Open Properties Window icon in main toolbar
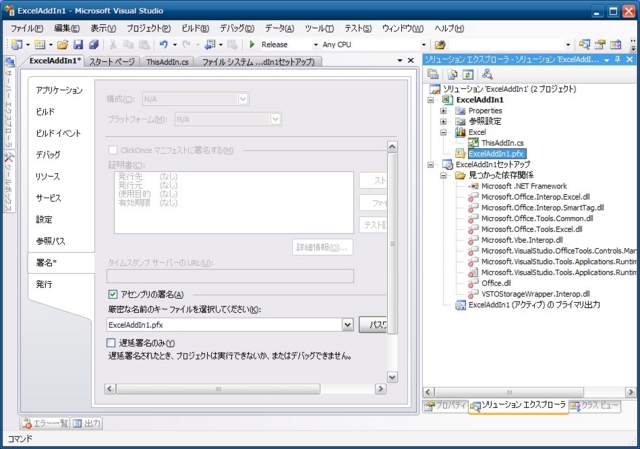 coord(600,44)
